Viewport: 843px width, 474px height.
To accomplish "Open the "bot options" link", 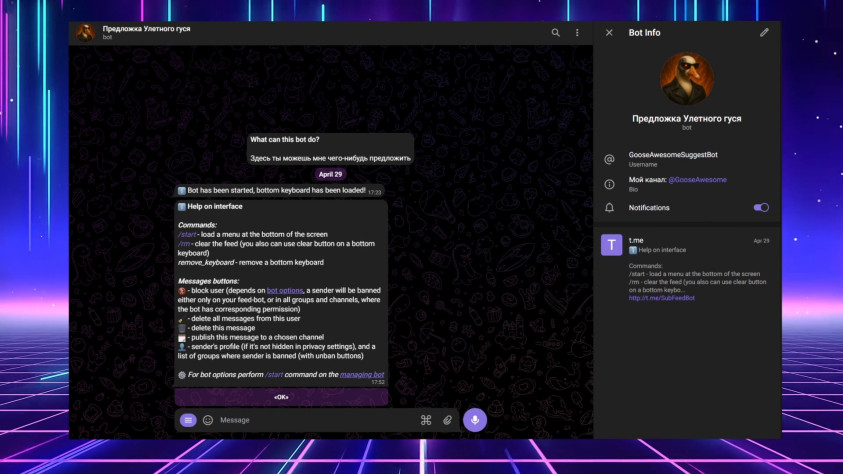I will [x=284, y=290].
